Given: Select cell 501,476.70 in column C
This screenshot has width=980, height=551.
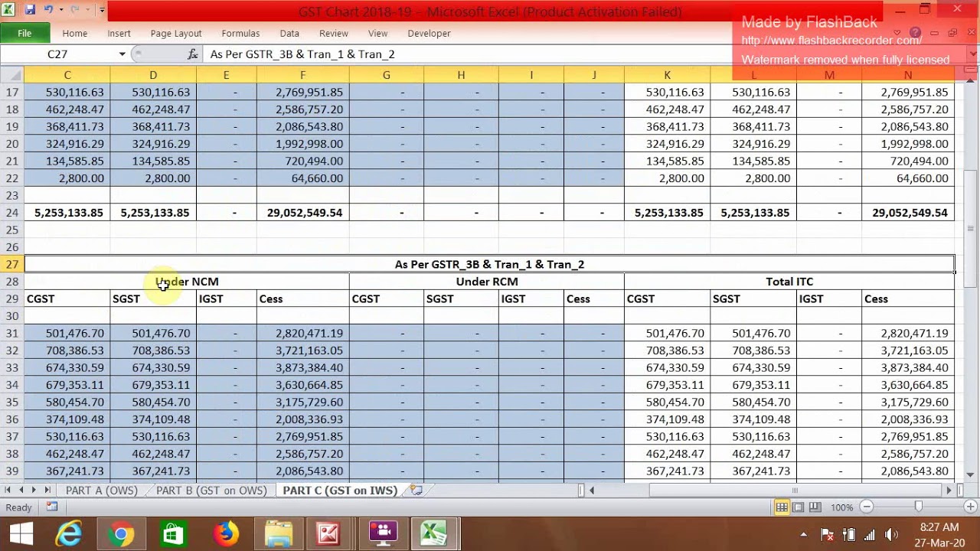Looking at the screenshot, I should (67, 333).
